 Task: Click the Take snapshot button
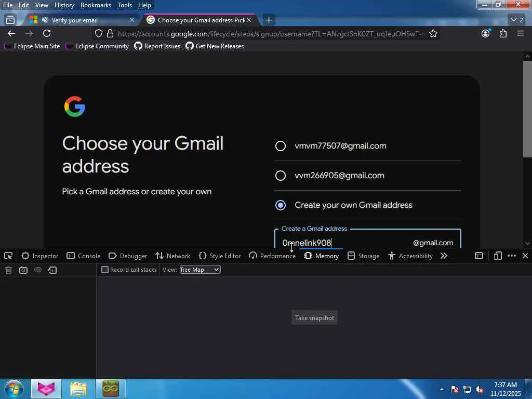pyautogui.click(x=314, y=317)
